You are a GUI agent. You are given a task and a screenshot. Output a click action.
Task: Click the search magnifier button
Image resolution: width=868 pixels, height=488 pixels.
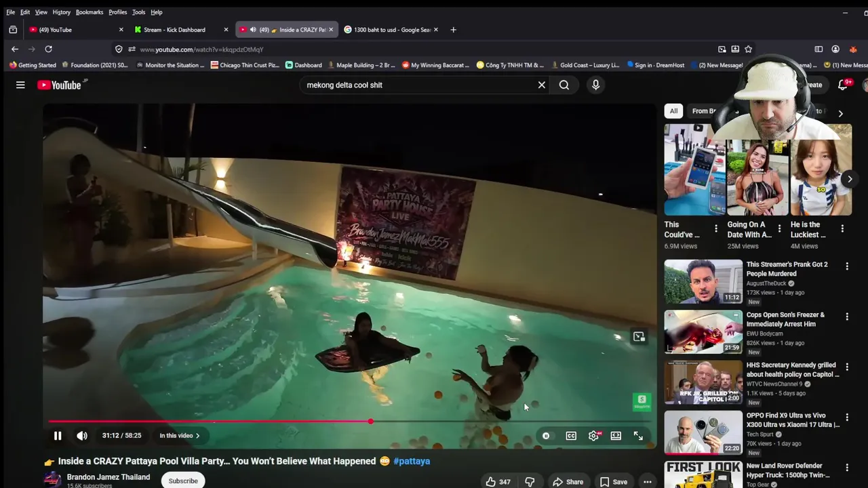click(564, 85)
